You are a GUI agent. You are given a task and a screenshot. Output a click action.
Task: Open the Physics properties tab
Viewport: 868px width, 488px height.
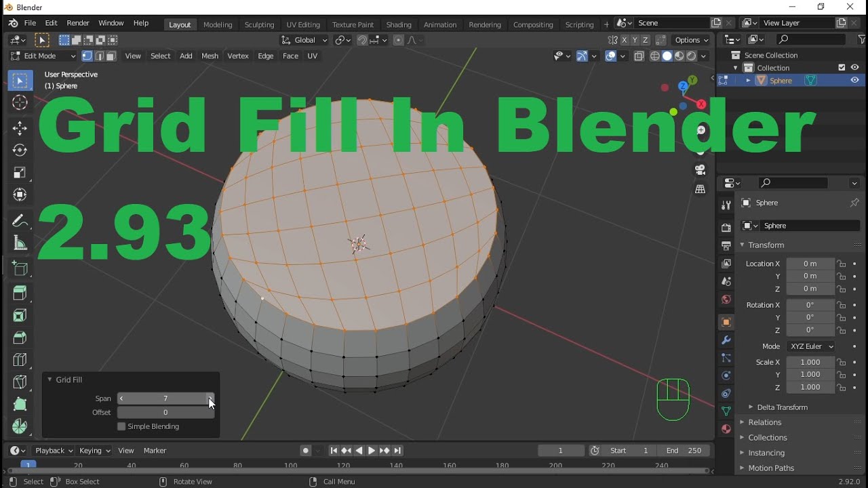pyautogui.click(x=726, y=375)
